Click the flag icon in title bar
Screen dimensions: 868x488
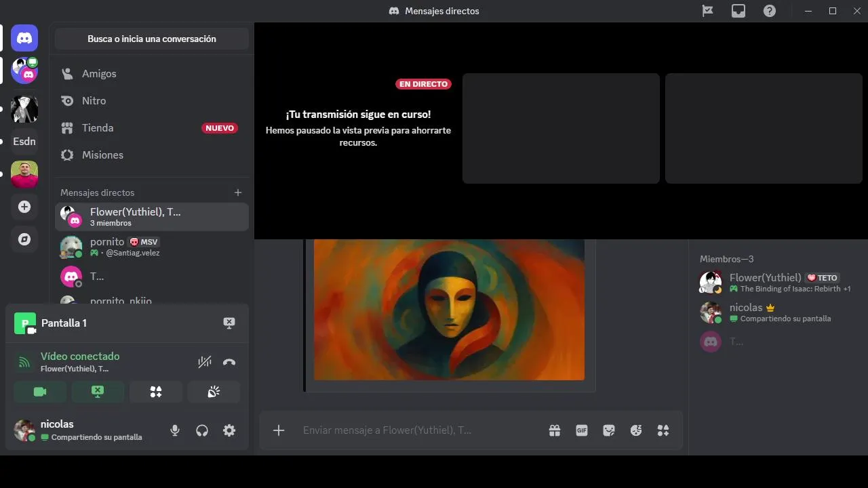point(707,11)
